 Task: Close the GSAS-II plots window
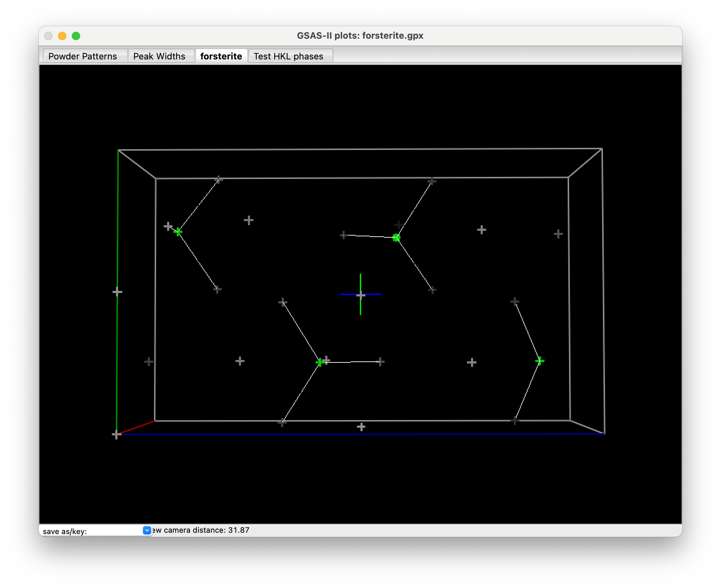[x=48, y=36]
